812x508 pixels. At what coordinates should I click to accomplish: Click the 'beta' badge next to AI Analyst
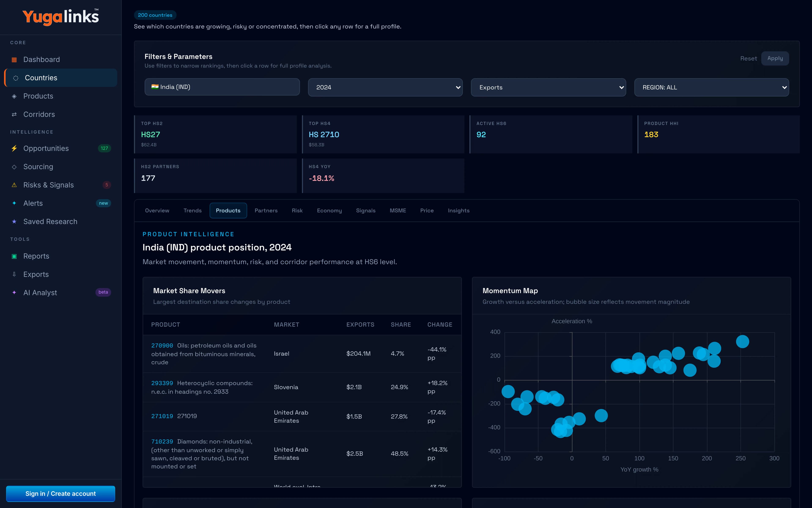(103, 292)
